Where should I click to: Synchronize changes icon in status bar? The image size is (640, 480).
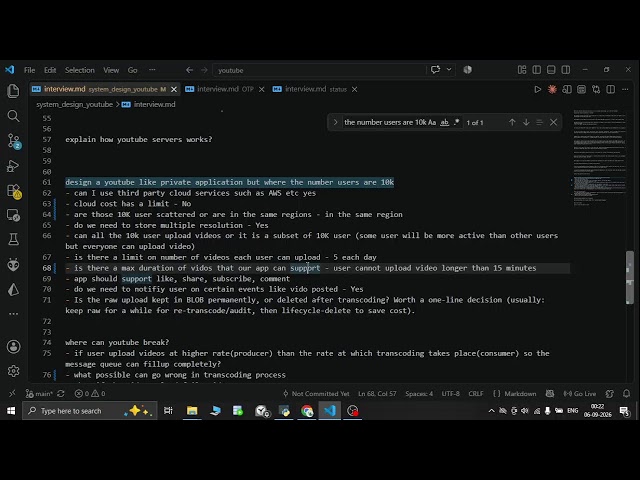(61, 393)
